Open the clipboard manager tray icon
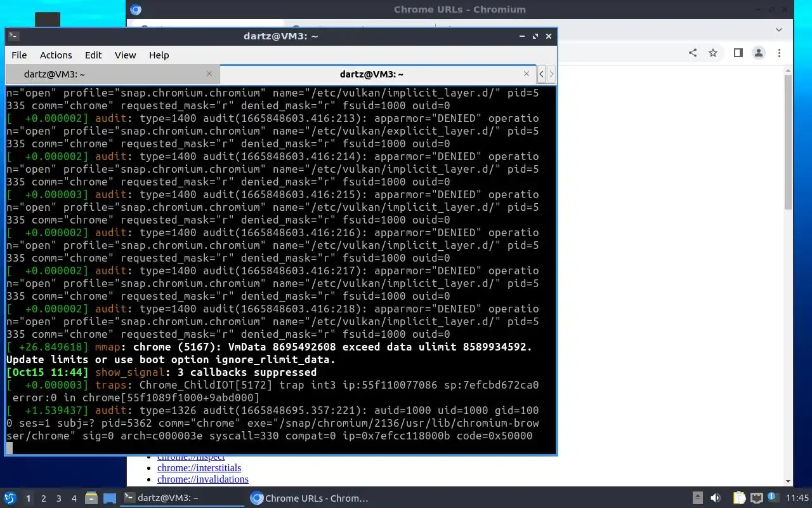Viewport: 812px width, 508px height. point(739,498)
